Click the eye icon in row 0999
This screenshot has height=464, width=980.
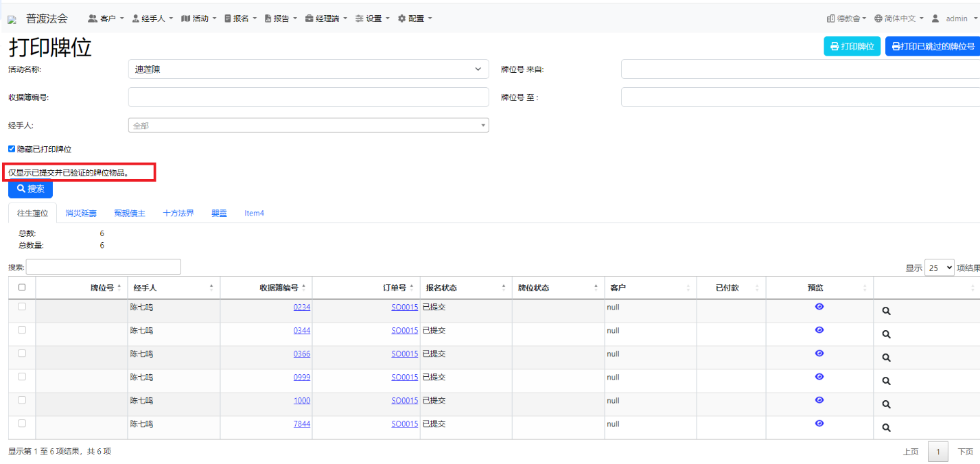tap(819, 377)
